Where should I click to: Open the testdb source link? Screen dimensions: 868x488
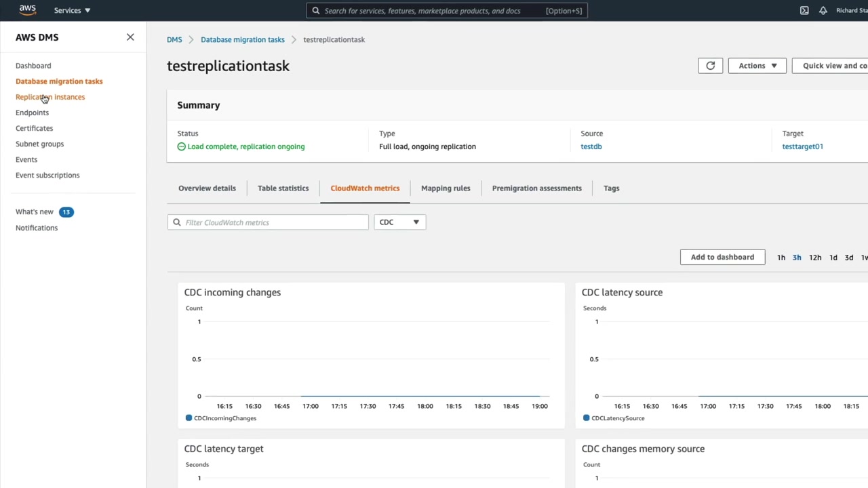coord(591,146)
